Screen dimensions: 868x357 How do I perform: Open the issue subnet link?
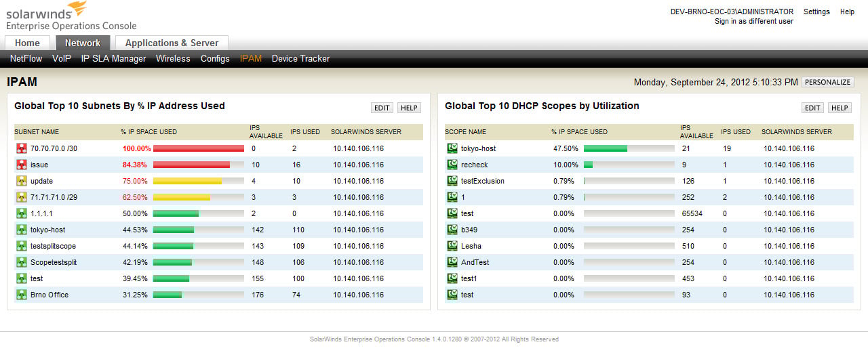click(x=39, y=165)
